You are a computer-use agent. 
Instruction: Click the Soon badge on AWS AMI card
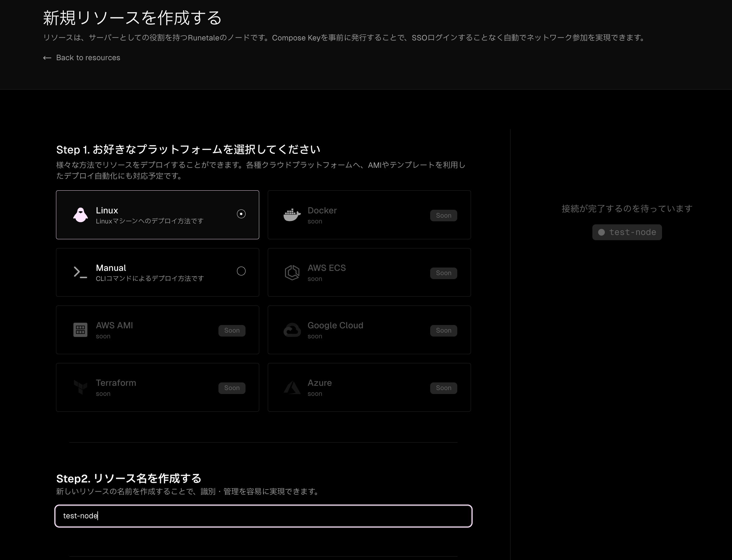232,331
